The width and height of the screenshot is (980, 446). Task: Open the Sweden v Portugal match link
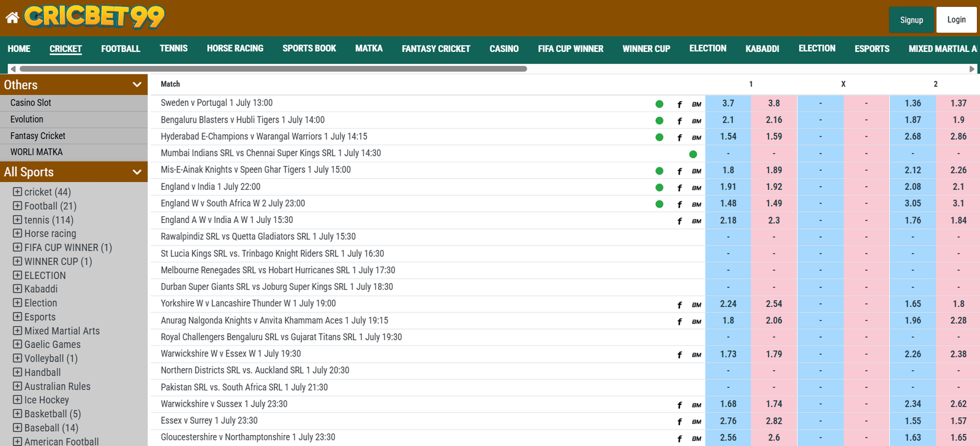click(217, 103)
